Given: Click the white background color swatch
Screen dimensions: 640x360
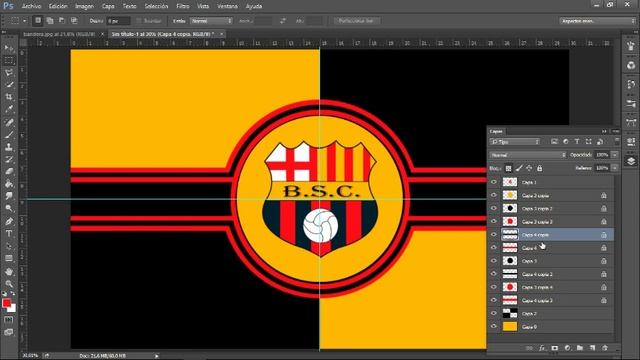Looking at the screenshot, I should 13,309.
